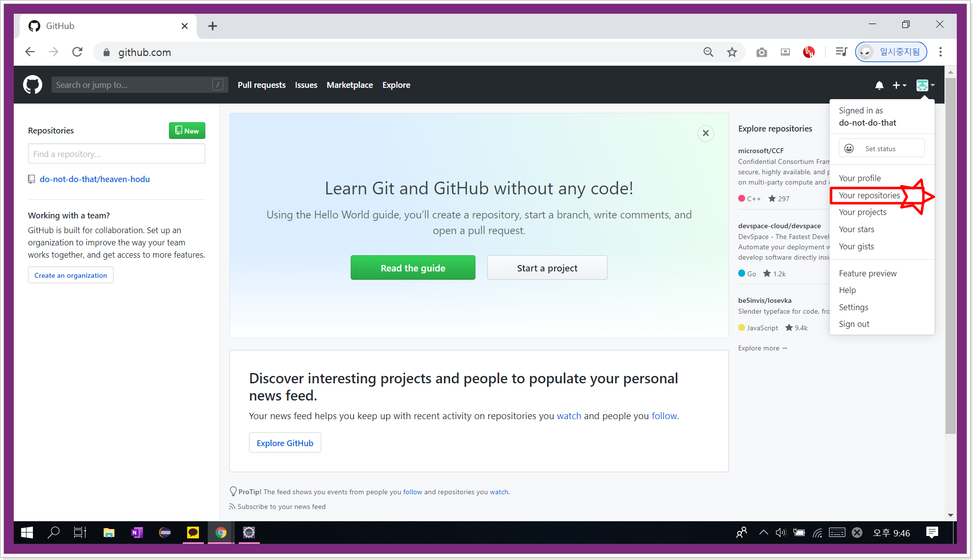Click the green Read the guide button
The width and height of the screenshot is (973, 560).
tap(413, 268)
